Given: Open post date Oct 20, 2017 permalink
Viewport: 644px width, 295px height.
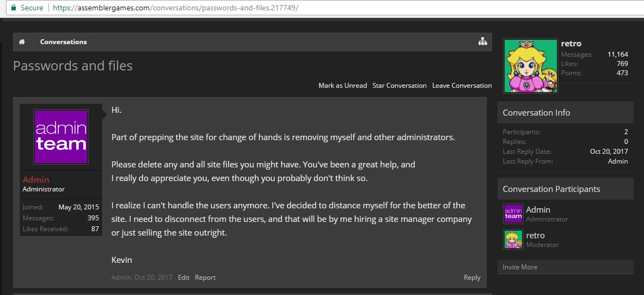Looking at the screenshot, I should coord(153,278).
